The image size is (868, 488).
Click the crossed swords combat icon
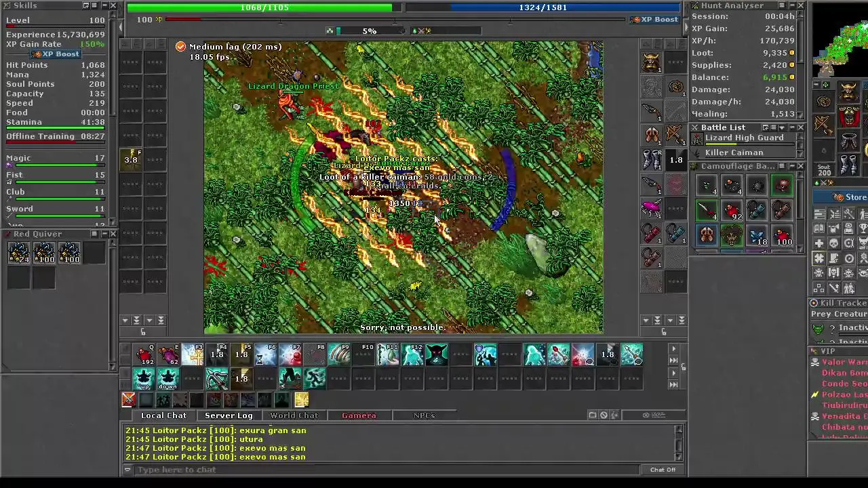pos(128,400)
